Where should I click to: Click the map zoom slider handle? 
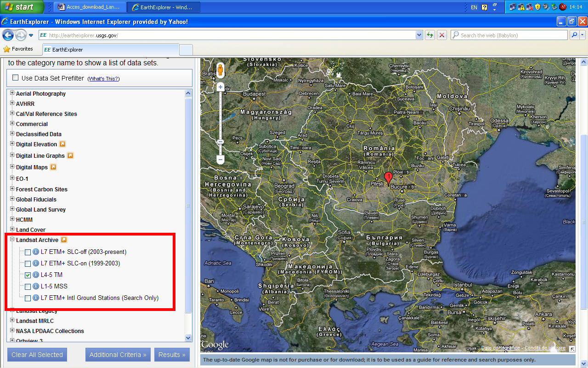220,142
